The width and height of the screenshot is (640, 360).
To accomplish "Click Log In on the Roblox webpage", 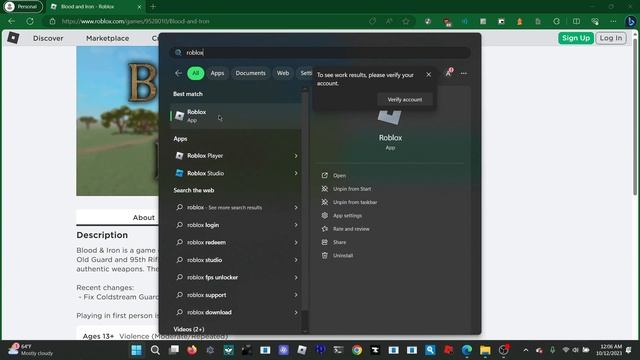I will [x=611, y=38].
